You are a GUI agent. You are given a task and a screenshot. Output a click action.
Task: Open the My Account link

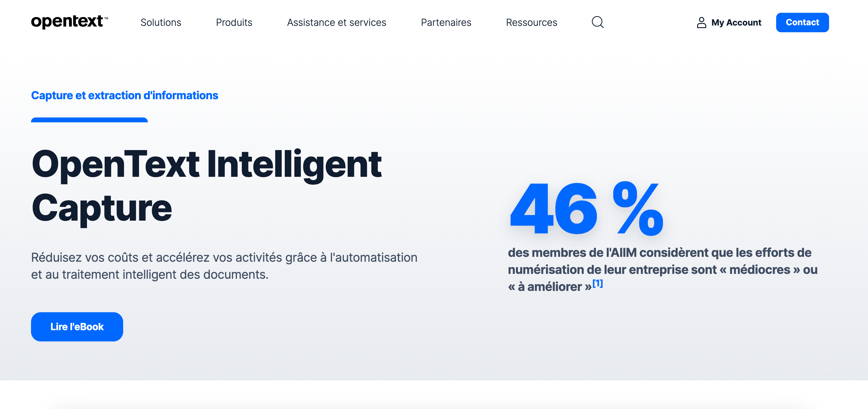click(x=728, y=23)
